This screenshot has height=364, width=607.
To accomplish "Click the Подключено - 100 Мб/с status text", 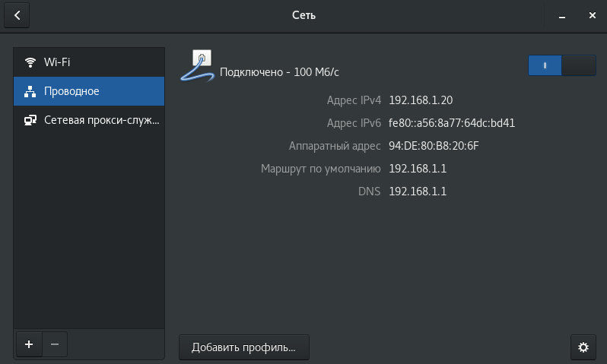I will (279, 72).
